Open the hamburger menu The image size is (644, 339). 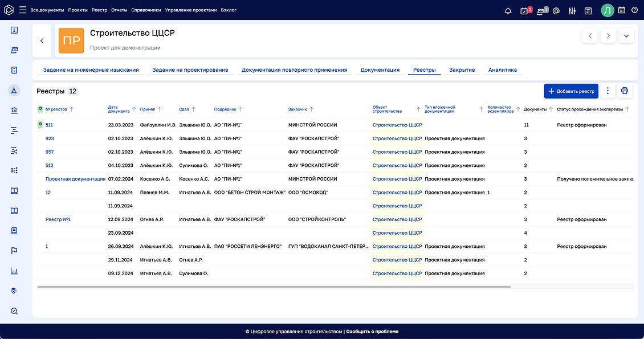(23, 10)
